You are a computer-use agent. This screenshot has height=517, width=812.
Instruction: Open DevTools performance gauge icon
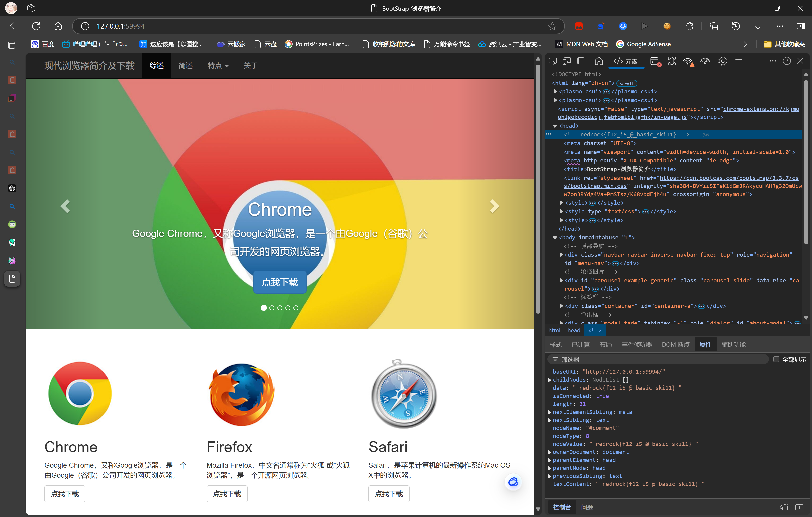[x=705, y=61]
